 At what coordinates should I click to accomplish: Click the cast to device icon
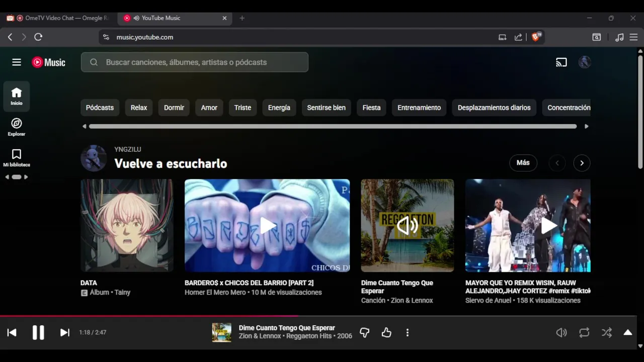pos(561,62)
